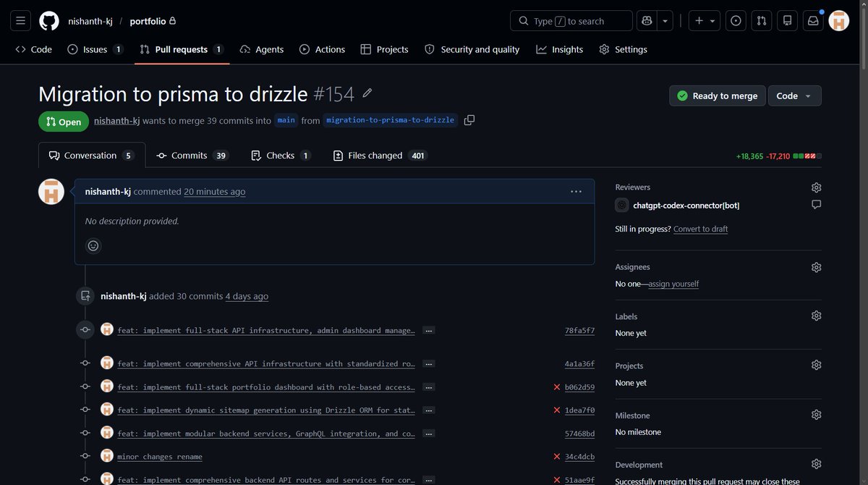The height and width of the screenshot is (485, 868).
Task: Go to the GitHub home logo
Action: [x=49, y=21]
